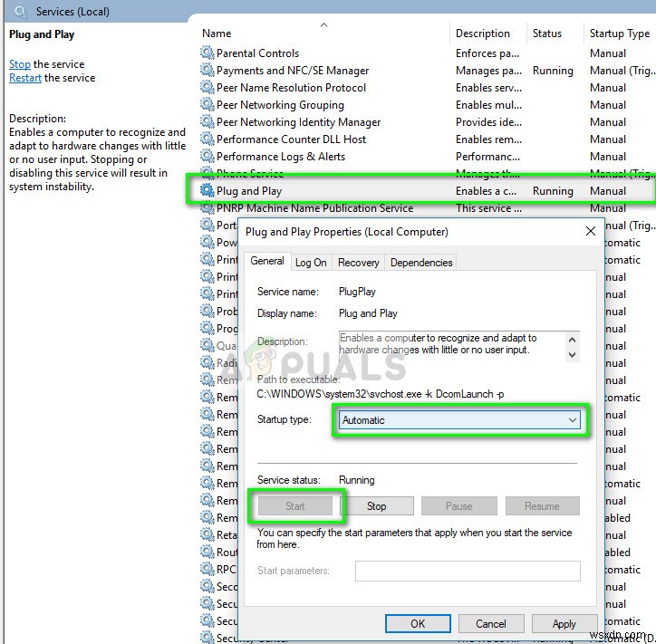Click the gear icon of the Qua service row
Image resolution: width=656 pixels, height=644 pixels.
(x=207, y=345)
